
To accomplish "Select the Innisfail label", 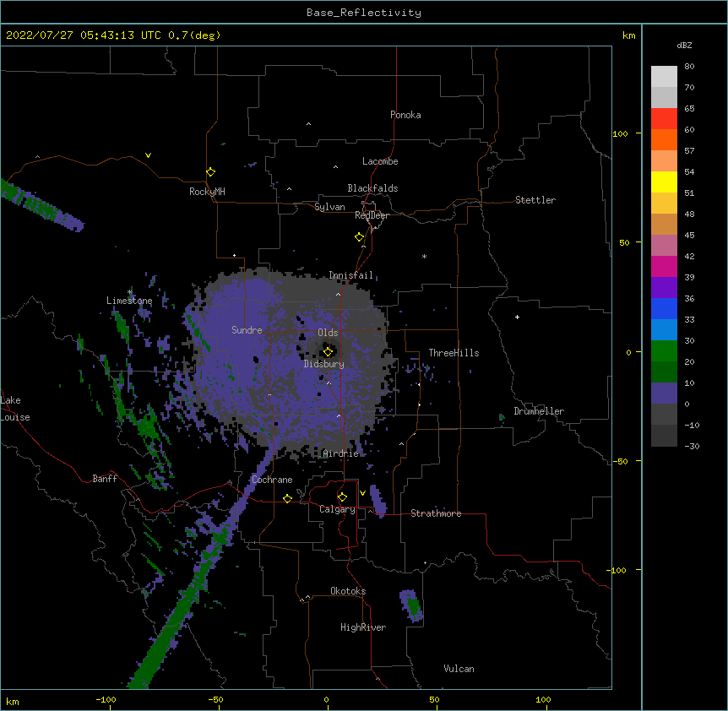I will (350, 275).
